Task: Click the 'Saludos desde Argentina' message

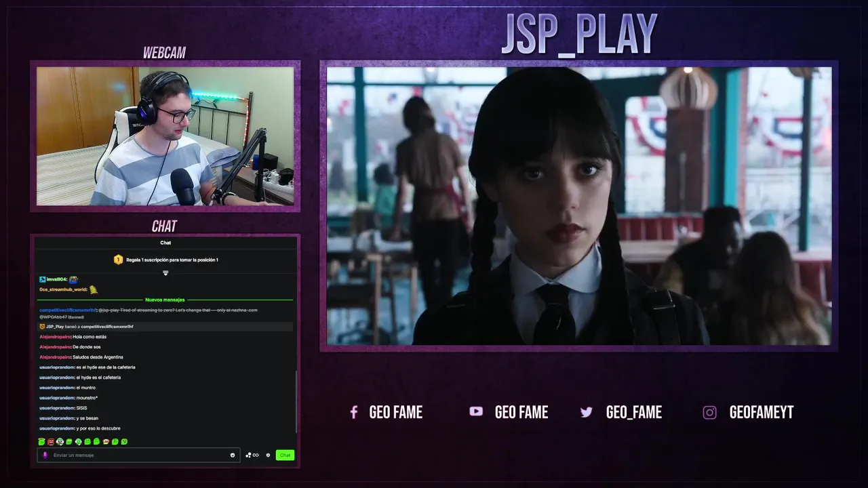Action: pyautogui.click(x=98, y=357)
